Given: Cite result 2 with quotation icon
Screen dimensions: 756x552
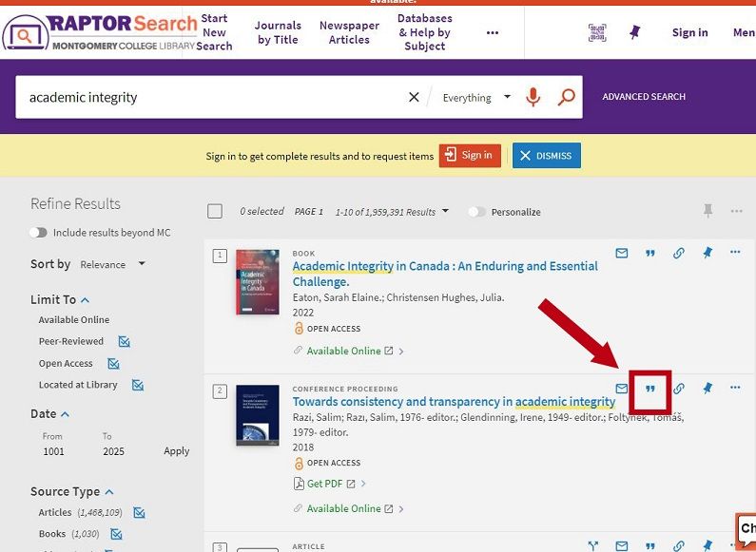Looking at the screenshot, I should click(x=649, y=389).
